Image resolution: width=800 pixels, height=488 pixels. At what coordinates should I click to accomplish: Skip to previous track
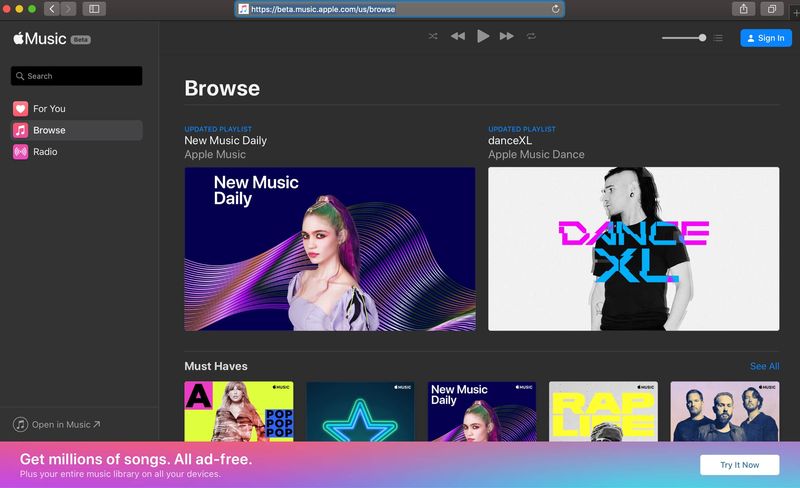tap(458, 36)
